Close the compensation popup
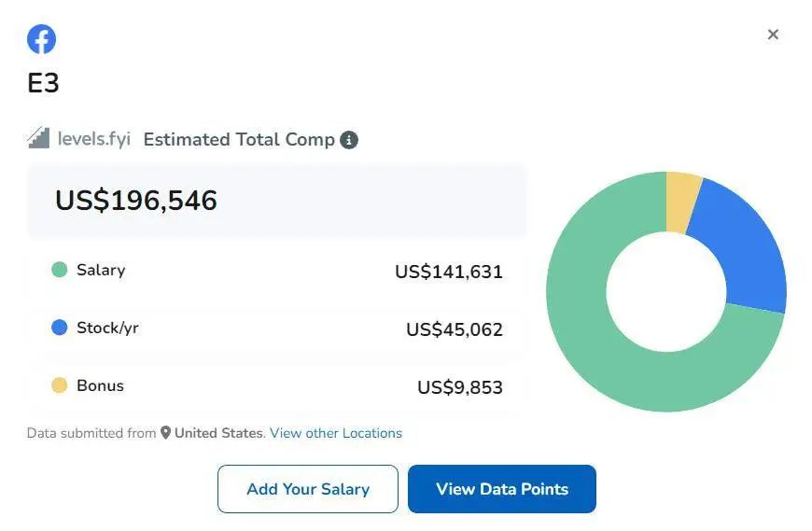This screenshot has height=531, width=812. click(x=773, y=35)
